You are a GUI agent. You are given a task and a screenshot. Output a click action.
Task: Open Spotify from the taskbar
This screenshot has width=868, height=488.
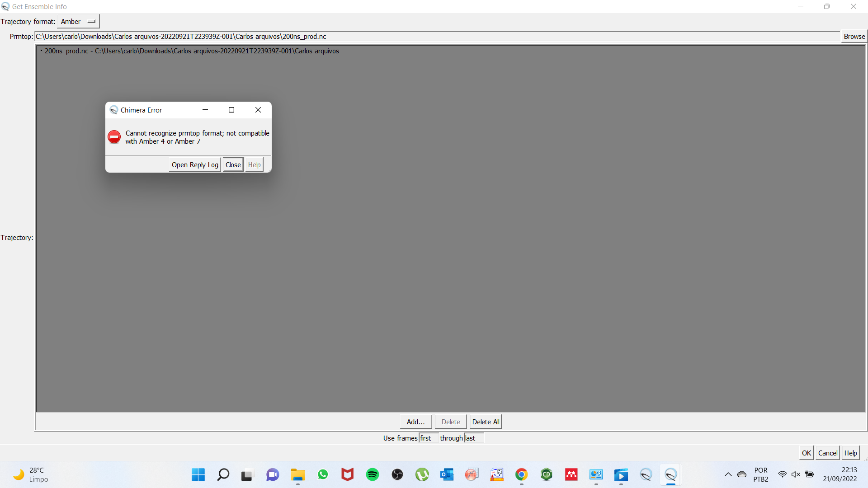[373, 475]
